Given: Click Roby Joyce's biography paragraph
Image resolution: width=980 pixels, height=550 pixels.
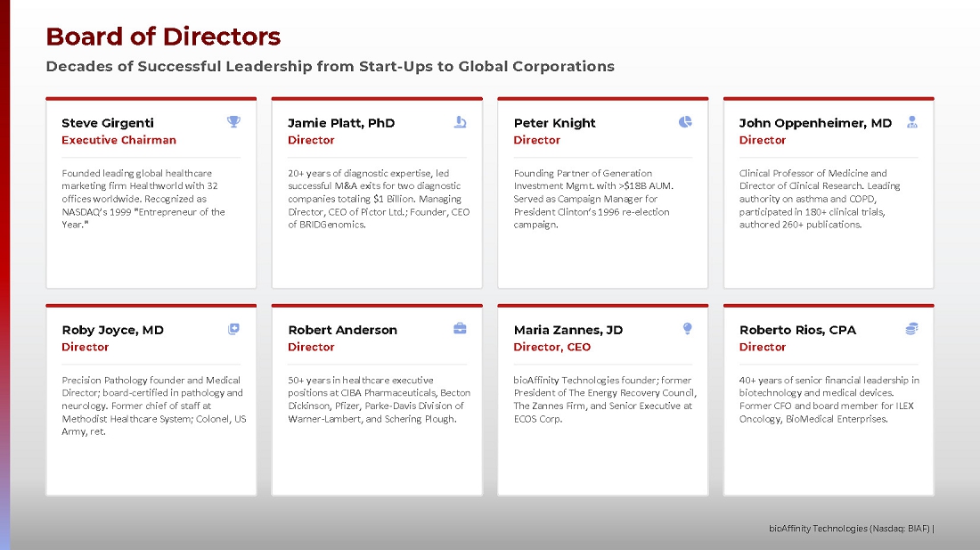Looking at the screenshot, I should point(151,406).
